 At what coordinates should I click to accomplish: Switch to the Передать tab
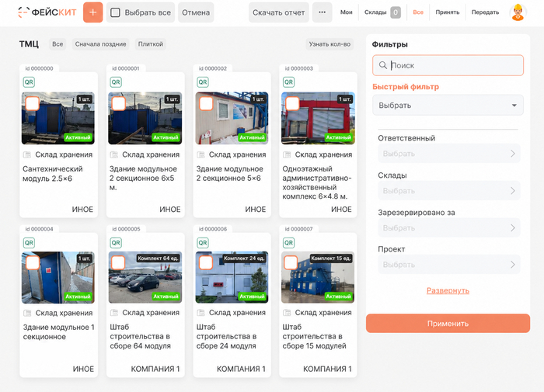click(485, 12)
